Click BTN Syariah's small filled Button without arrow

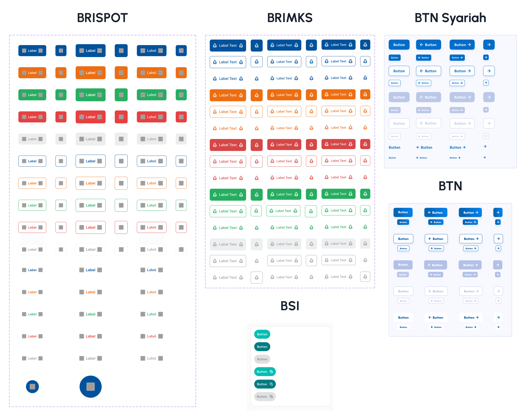(395, 58)
